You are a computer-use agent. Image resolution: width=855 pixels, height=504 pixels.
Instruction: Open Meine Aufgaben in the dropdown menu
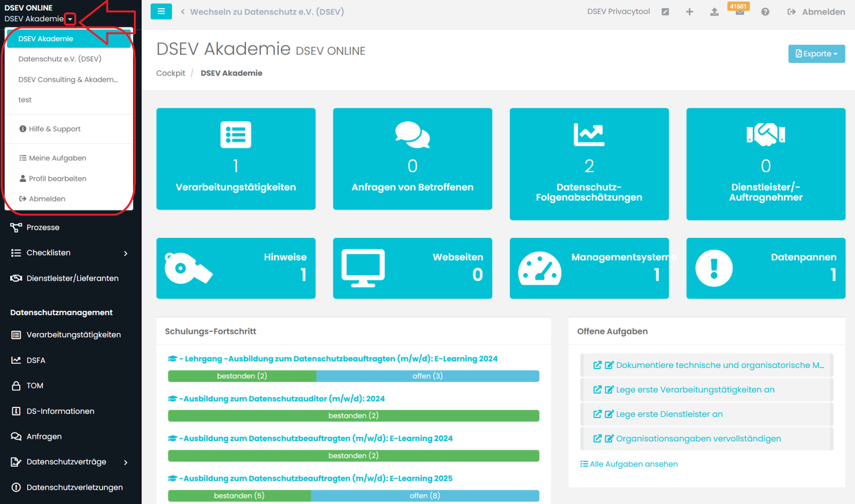[69, 158]
